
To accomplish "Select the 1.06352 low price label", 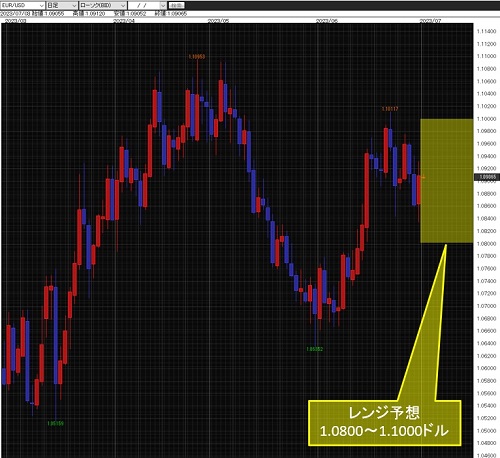I will [314, 349].
